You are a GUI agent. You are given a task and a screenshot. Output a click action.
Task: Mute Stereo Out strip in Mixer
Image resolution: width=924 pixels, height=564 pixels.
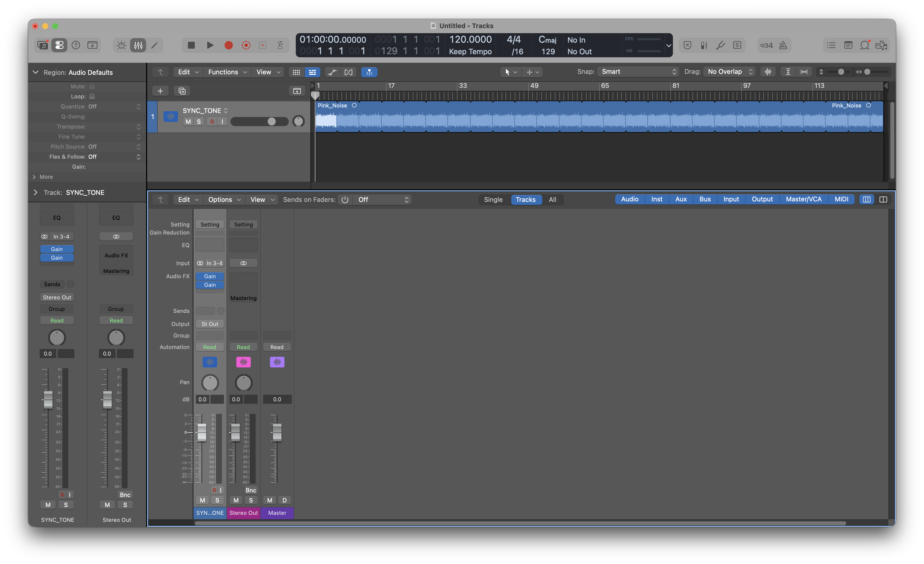coord(236,500)
